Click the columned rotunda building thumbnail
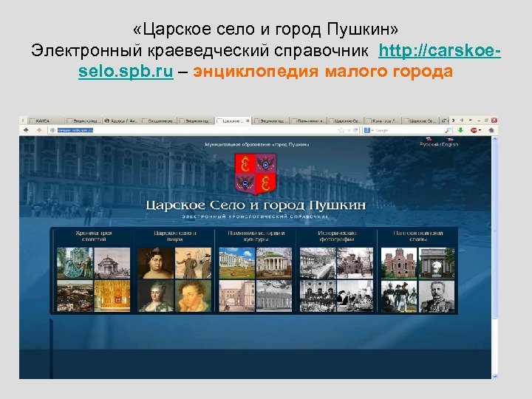The width and height of the screenshot is (532, 399). tap(274, 263)
